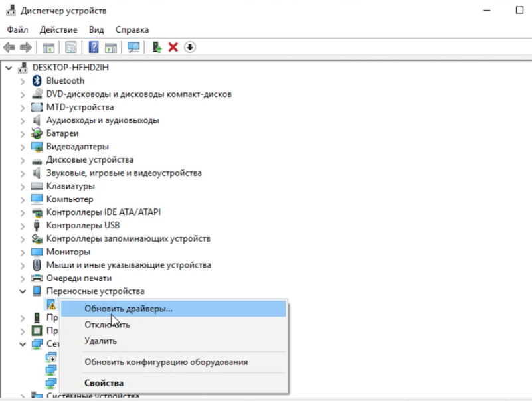Click the Клавиатуры keyboard icon
The width and height of the screenshot is (532, 401).
tap(37, 186)
